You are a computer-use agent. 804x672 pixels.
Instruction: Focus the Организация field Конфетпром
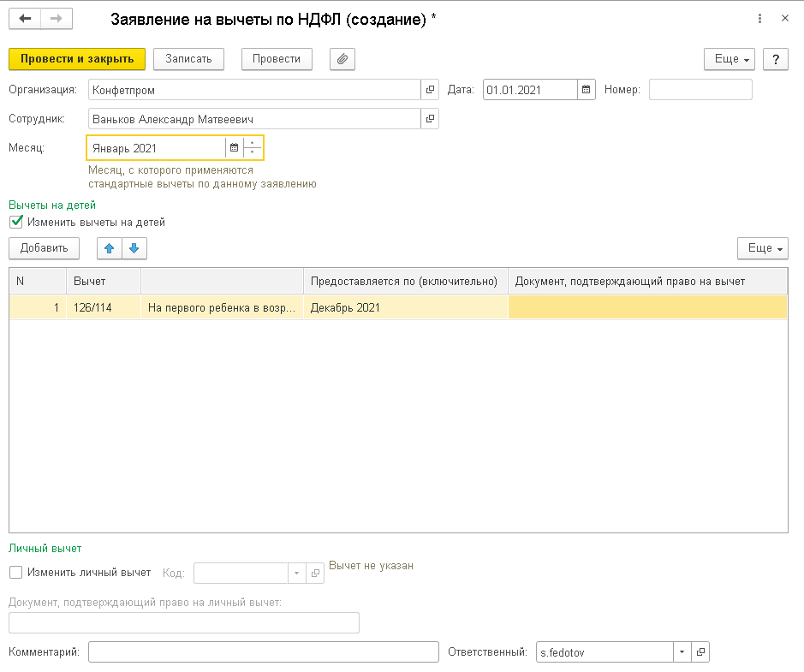(254, 90)
